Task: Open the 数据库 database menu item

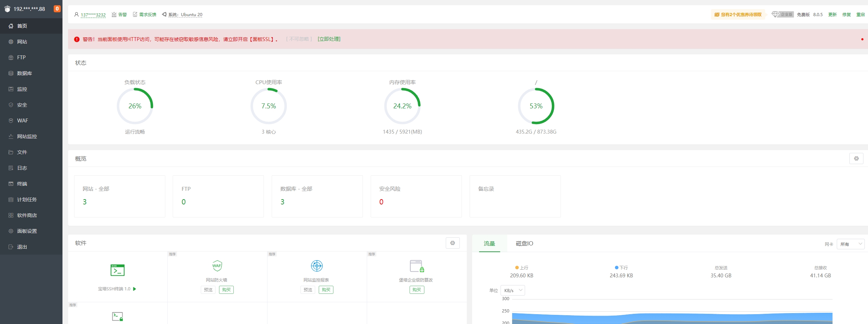Action: tap(31, 73)
